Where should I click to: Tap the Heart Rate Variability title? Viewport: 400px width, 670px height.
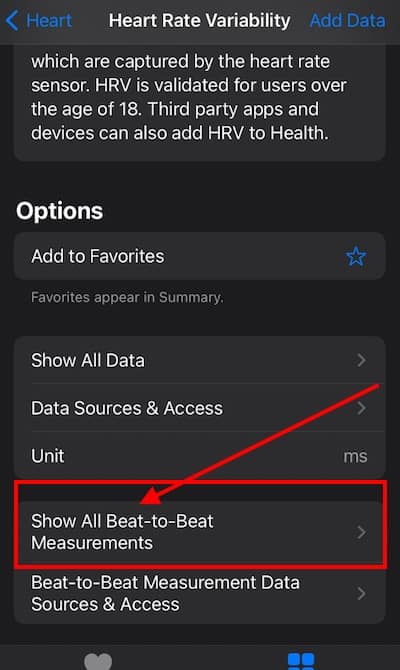coord(200,21)
